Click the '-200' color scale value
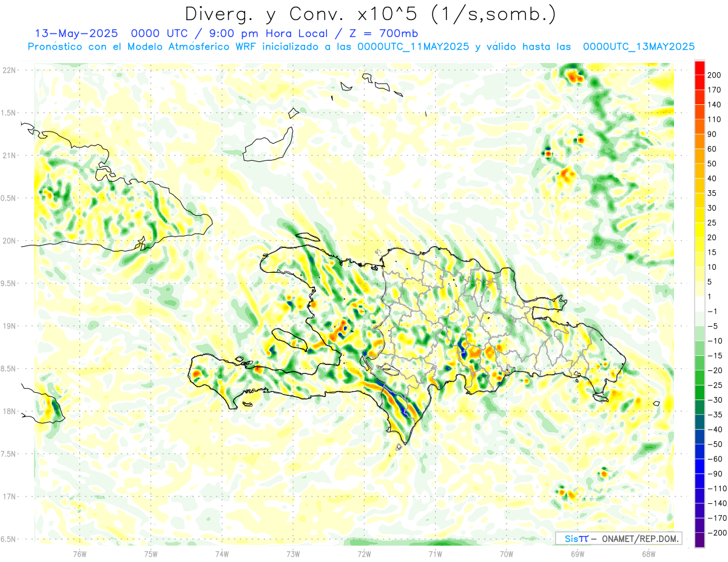 pos(718,532)
